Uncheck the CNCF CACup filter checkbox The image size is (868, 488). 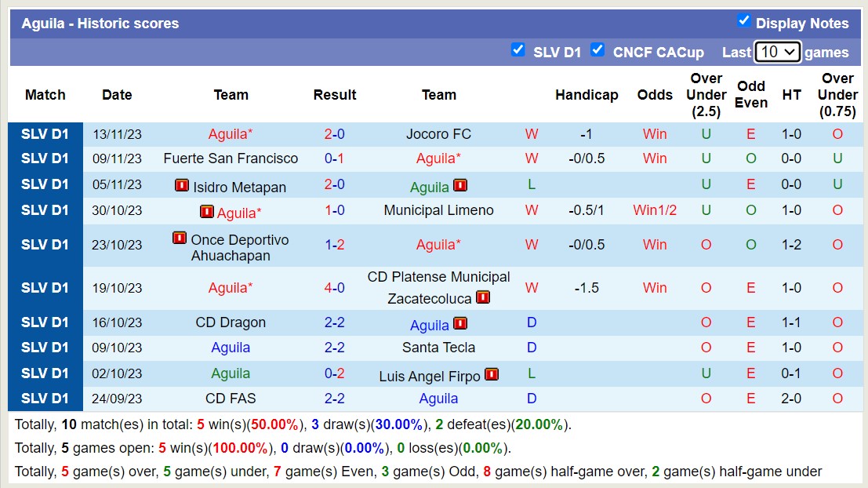[597, 49]
